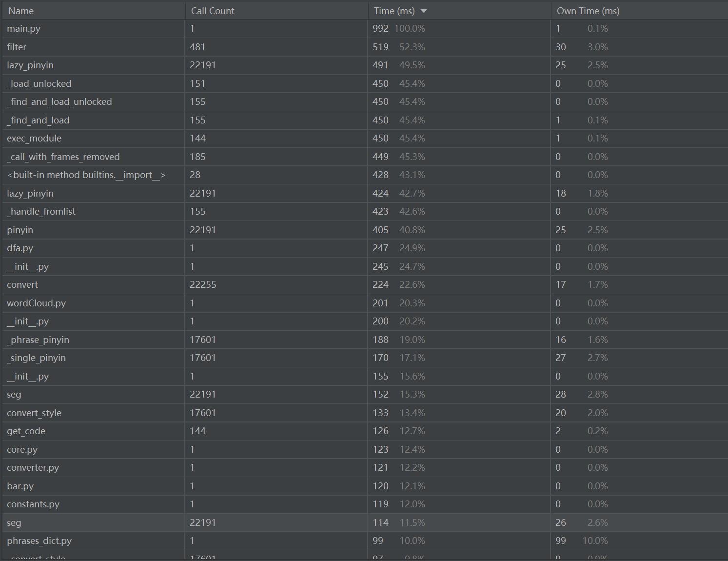This screenshot has width=728, height=561.
Task: Select the _single_pinyin row
Action: click(x=365, y=358)
